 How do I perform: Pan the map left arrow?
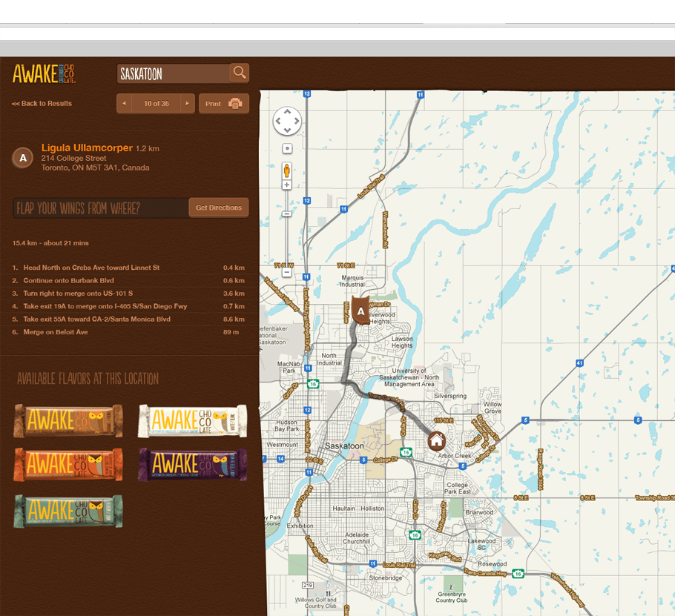point(278,121)
